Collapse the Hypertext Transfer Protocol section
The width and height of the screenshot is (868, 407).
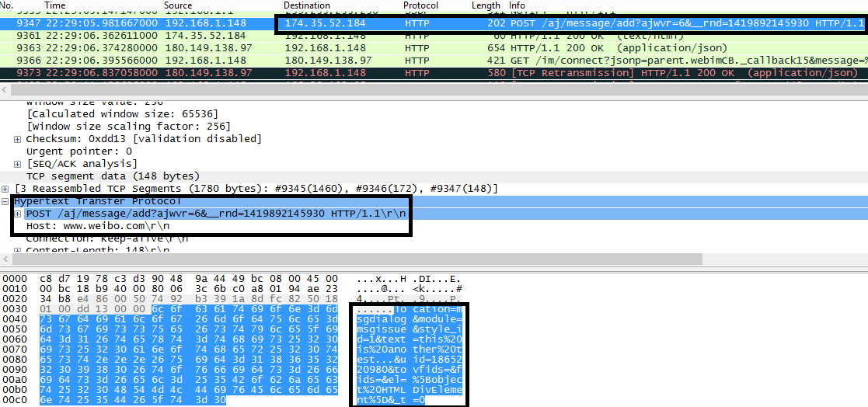[x=6, y=201]
